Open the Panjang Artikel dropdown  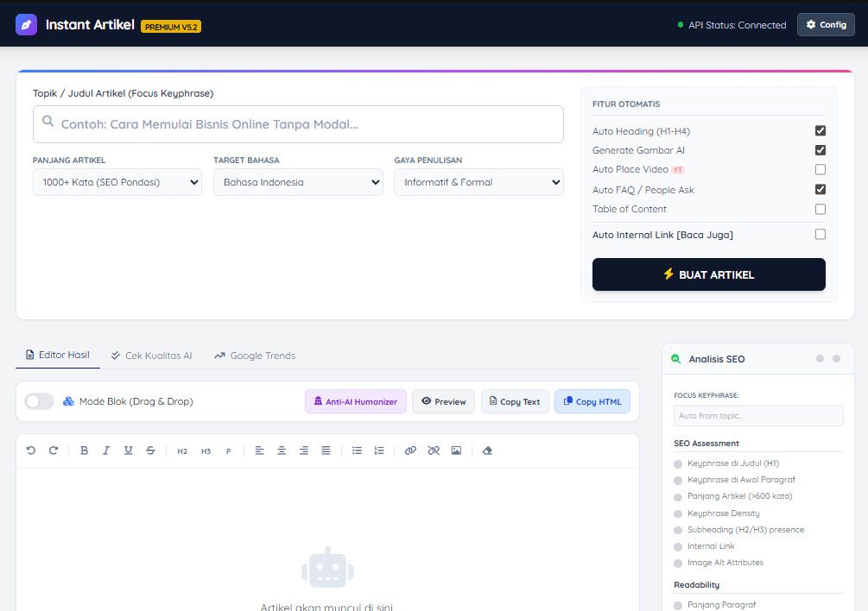(117, 182)
